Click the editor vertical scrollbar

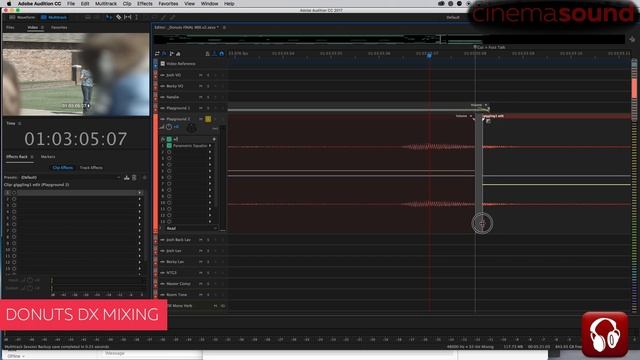click(x=634, y=186)
